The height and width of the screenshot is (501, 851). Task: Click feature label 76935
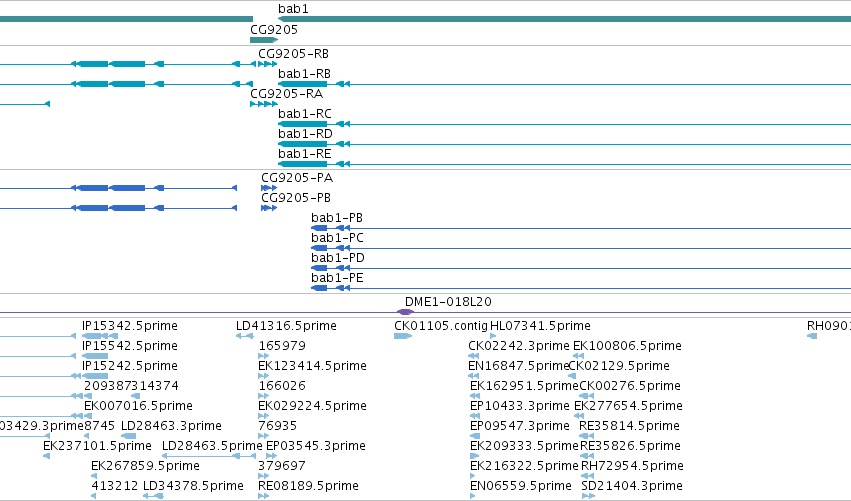click(277, 427)
